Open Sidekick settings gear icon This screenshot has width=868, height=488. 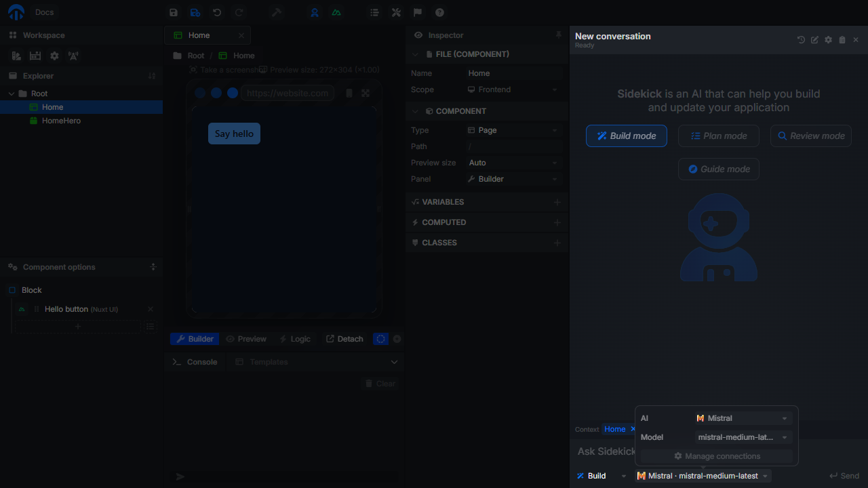pos(828,40)
